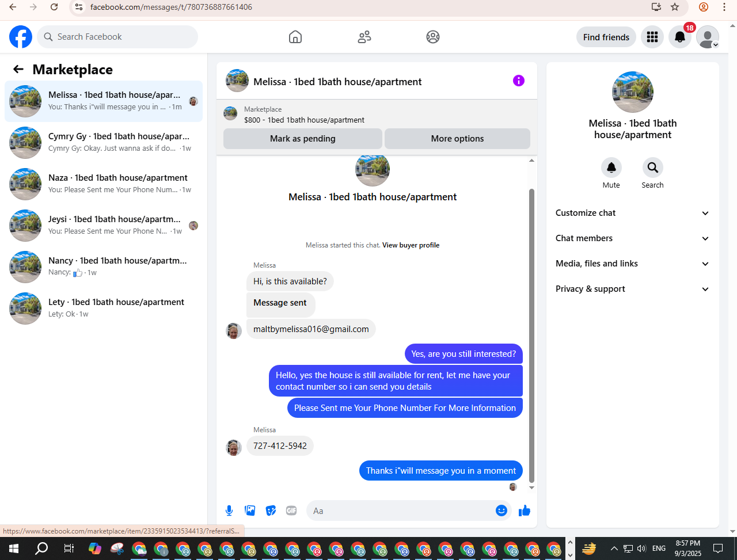Image resolution: width=737 pixels, height=560 pixels.
Task: Expand Media, files and links section
Action: pyautogui.click(x=633, y=264)
